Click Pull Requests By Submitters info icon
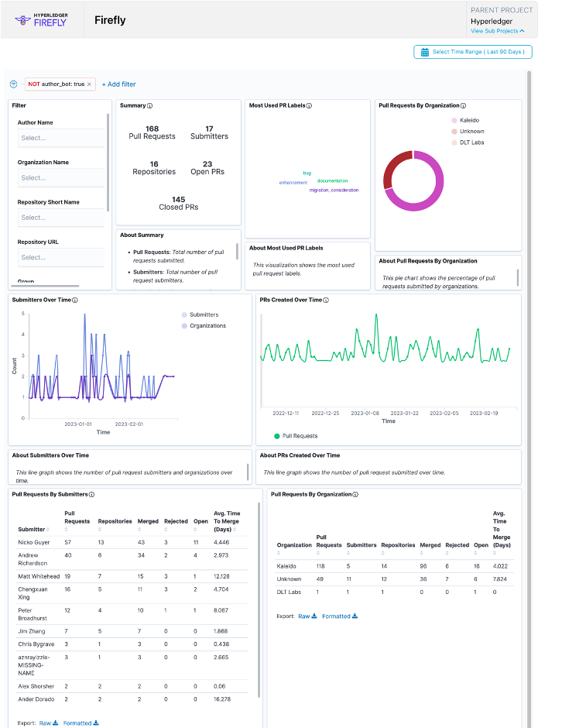Image resolution: width=562 pixels, height=728 pixels. point(91,494)
